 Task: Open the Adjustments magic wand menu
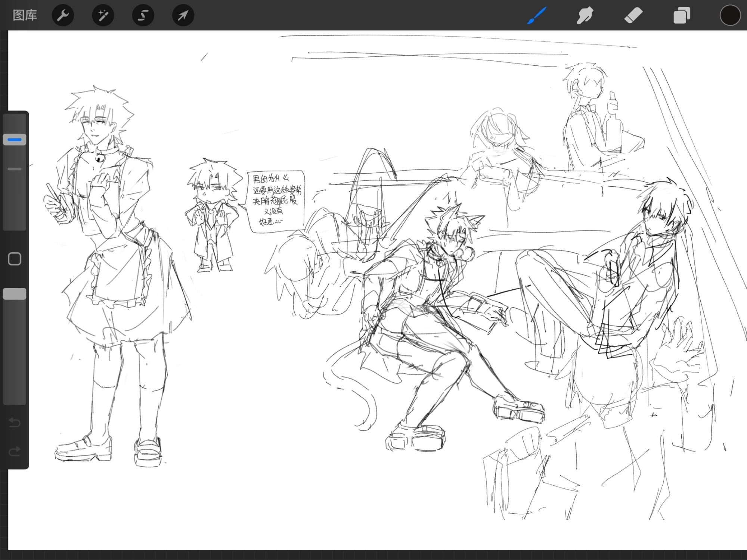click(103, 15)
